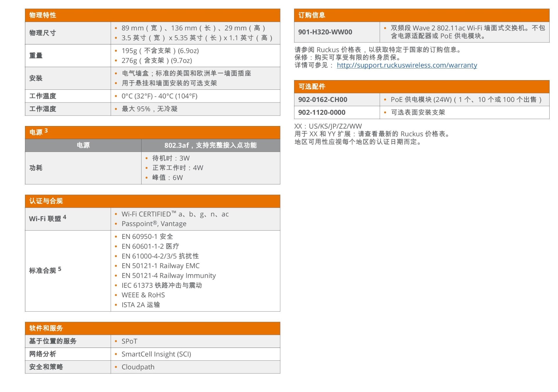The image size is (558, 392).
Task: Select Wi-Fi CERTIFIED a、b、g、n、ac text
Action: pos(175,214)
